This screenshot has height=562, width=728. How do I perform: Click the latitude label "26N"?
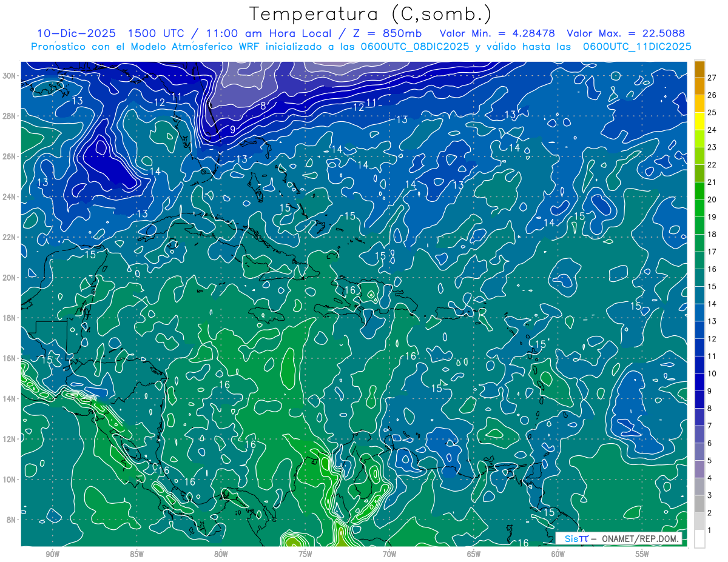pyautogui.click(x=10, y=156)
